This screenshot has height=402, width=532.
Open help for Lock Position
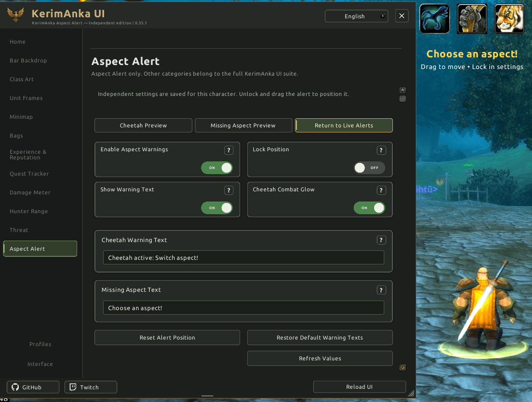coord(381,150)
